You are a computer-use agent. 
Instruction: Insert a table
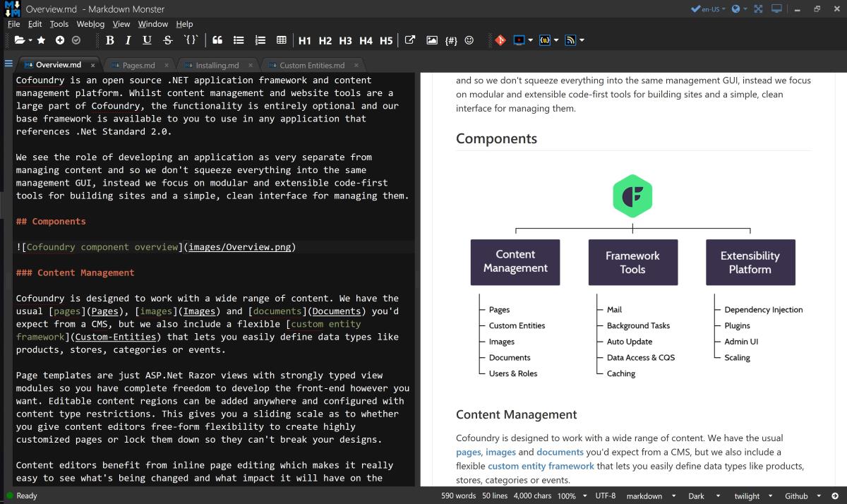[x=282, y=40]
